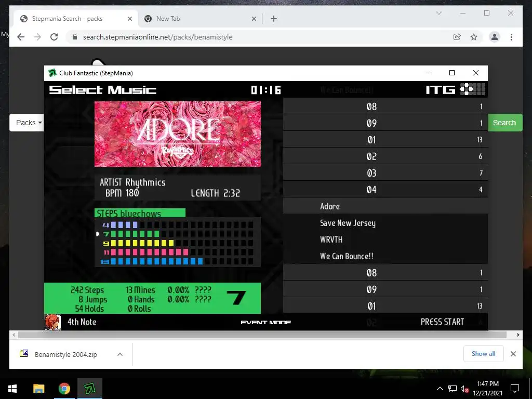Expand the Benamistyle 2004.zip options chevron
Image resolution: width=532 pixels, height=399 pixels.
point(120,354)
